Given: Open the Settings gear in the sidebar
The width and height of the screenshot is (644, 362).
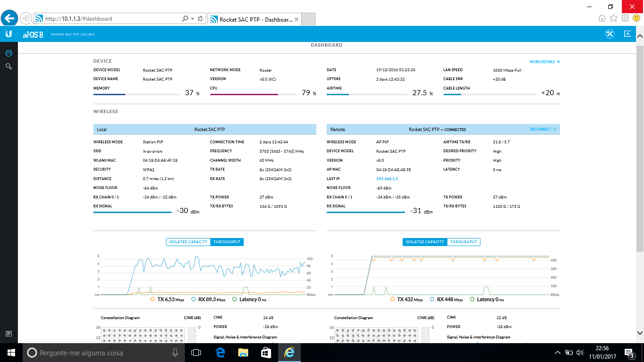Looking at the screenshot, I should [8, 66].
